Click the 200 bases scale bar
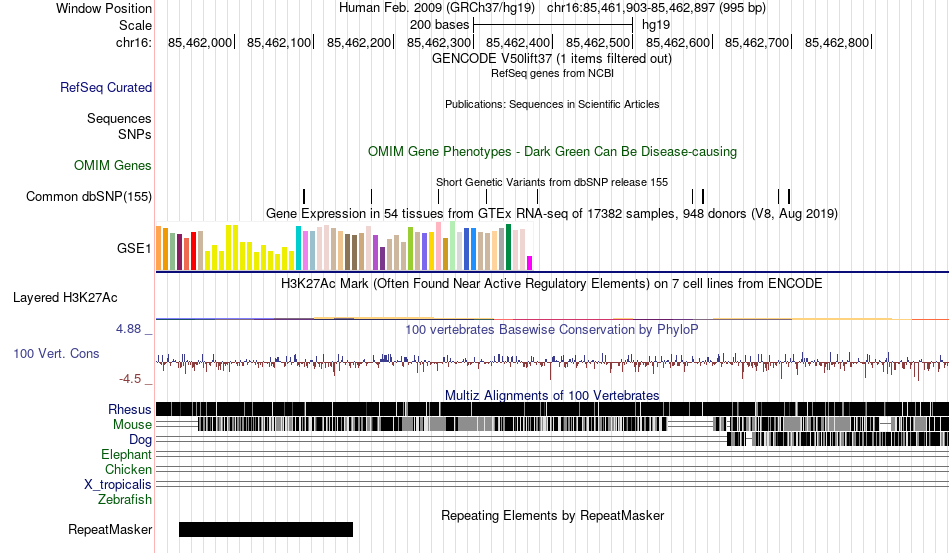 pos(553,25)
